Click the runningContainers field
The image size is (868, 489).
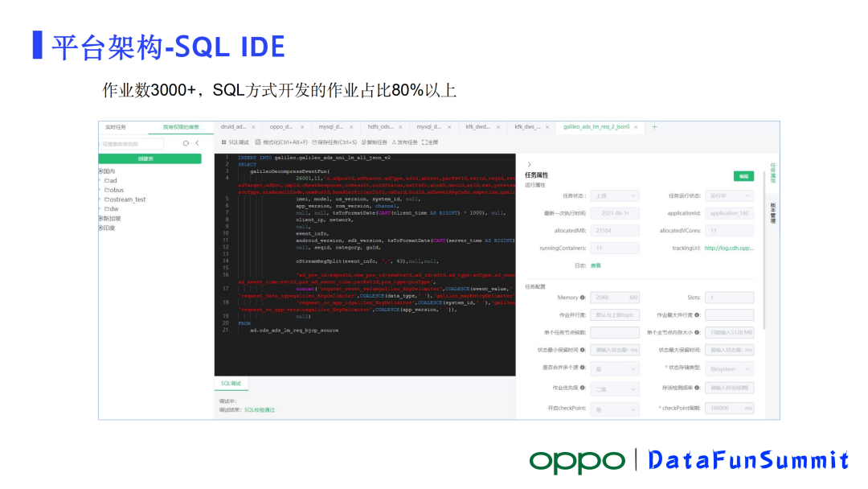[615, 249]
